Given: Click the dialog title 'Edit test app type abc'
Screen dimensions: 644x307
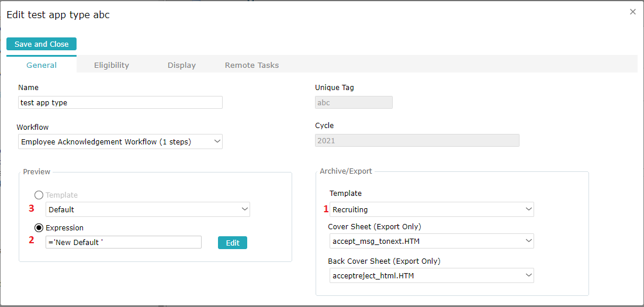Looking at the screenshot, I should (58, 15).
